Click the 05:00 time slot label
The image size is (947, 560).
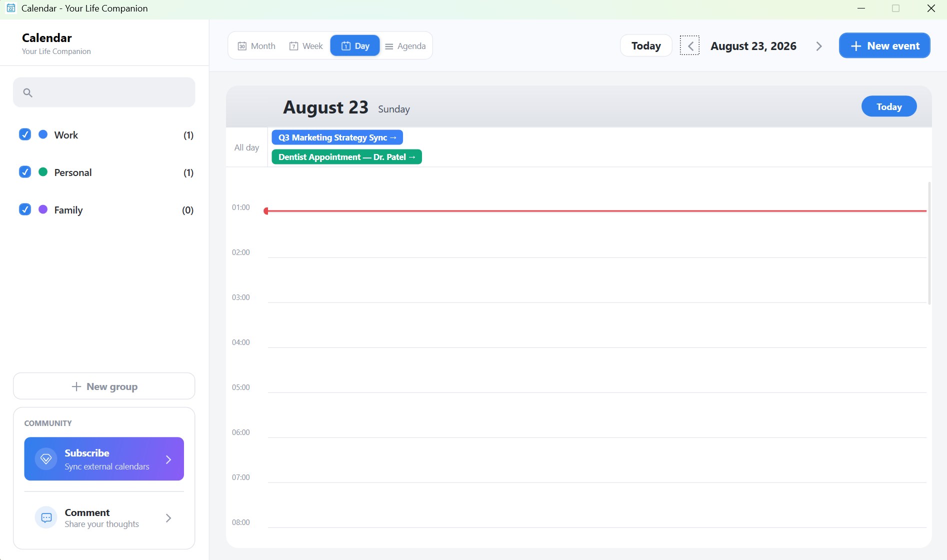(x=240, y=387)
